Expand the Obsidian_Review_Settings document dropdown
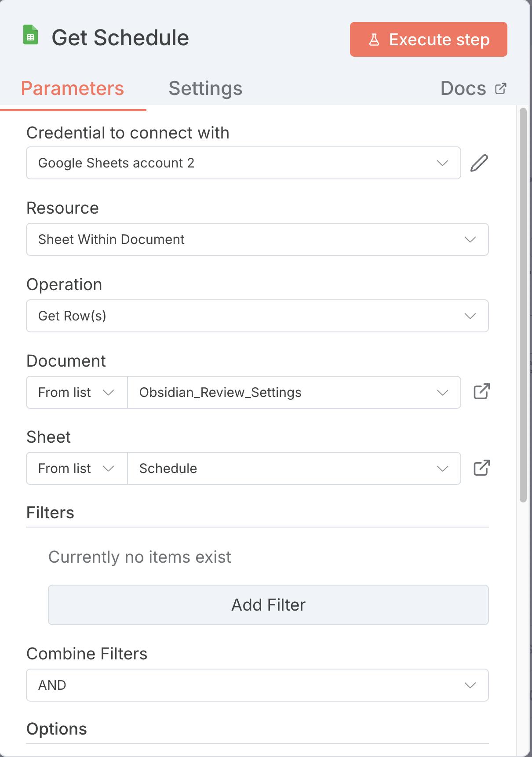The height and width of the screenshot is (757, 532). [x=294, y=393]
